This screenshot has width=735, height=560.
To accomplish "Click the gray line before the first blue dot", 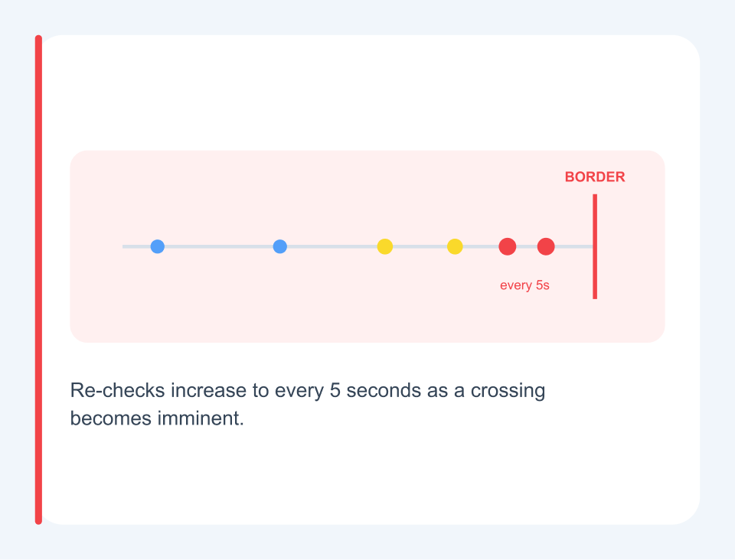I will 136,246.
